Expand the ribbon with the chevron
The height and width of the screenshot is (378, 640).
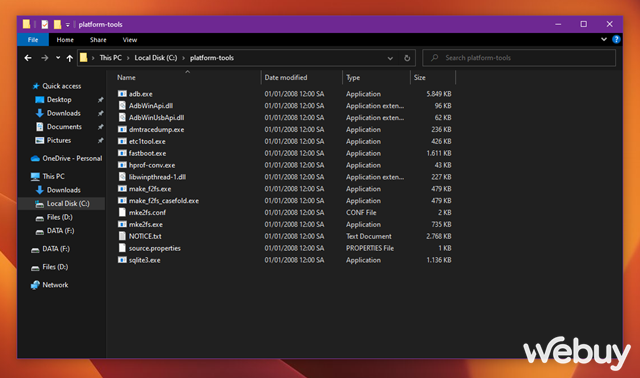pos(604,39)
